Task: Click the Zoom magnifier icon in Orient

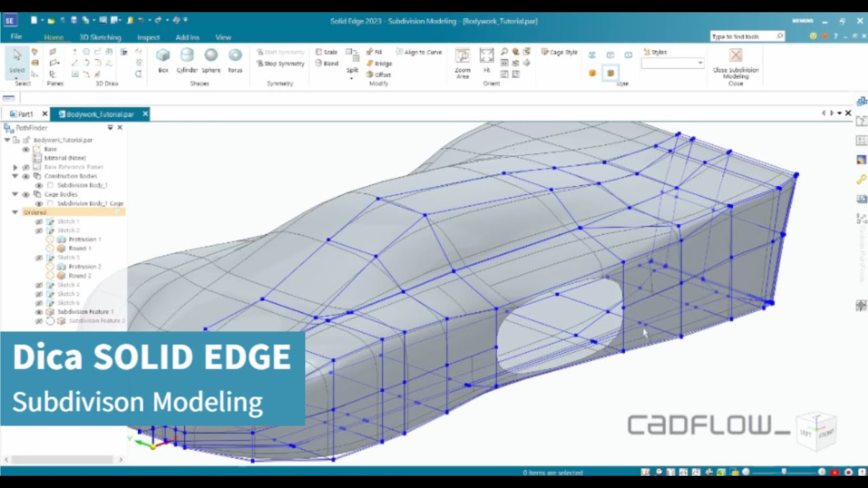Action: [505, 52]
